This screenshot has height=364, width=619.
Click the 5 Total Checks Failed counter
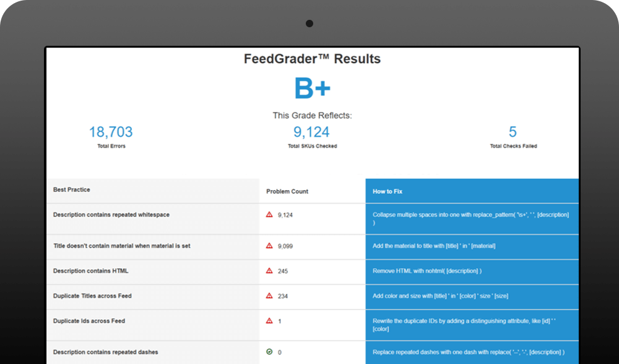coord(511,132)
